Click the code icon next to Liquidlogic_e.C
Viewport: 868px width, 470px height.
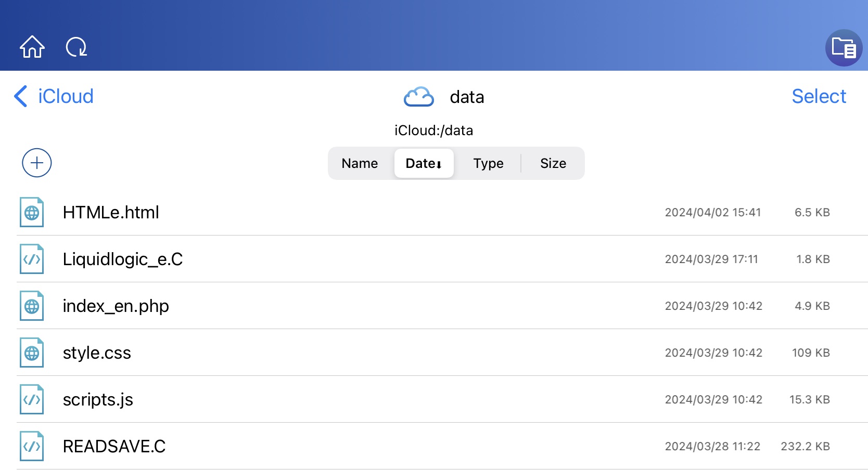(31, 259)
